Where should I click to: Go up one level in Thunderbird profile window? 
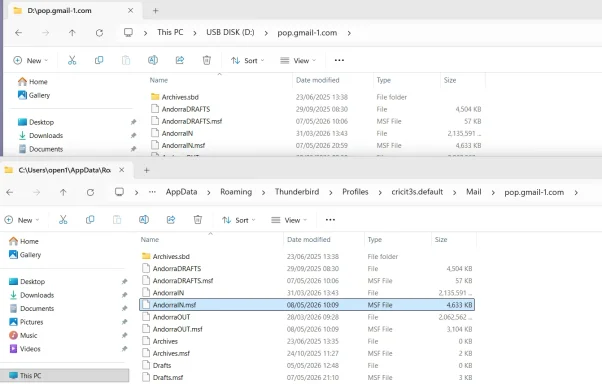click(63, 192)
